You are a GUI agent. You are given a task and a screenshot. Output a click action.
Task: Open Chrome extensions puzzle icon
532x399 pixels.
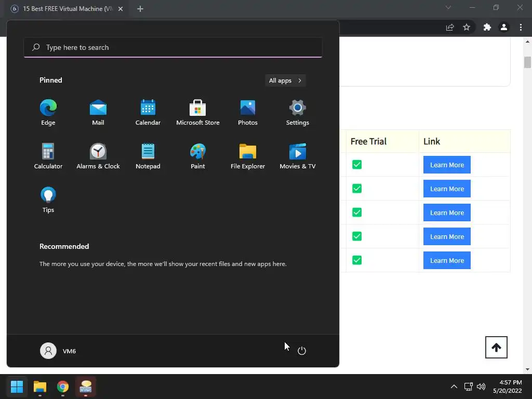(487, 28)
